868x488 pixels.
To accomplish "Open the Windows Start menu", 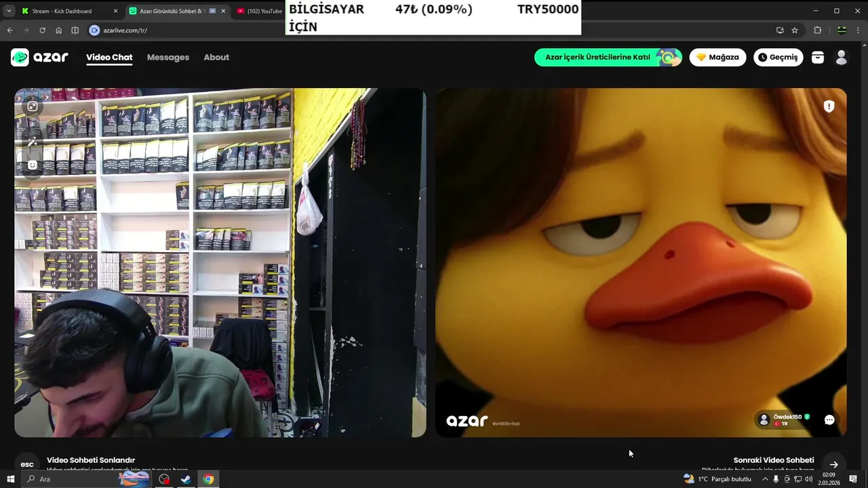I will [10, 479].
